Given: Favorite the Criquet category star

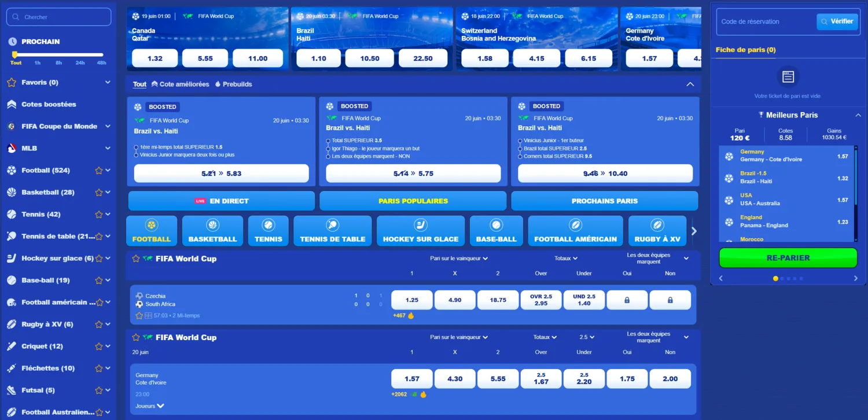Looking at the screenshot, I should pyautogui.click(x=99, y=347).
